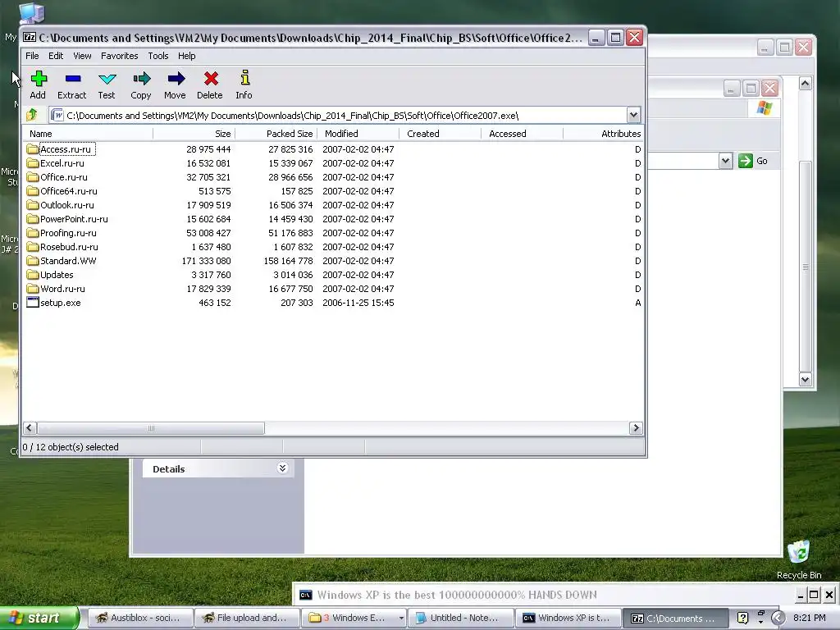This screenshot has height=630, width=840.
Task: Click modified date 2006-11-25 15:45
Action: pyautogui.click(x=358, y=303)
